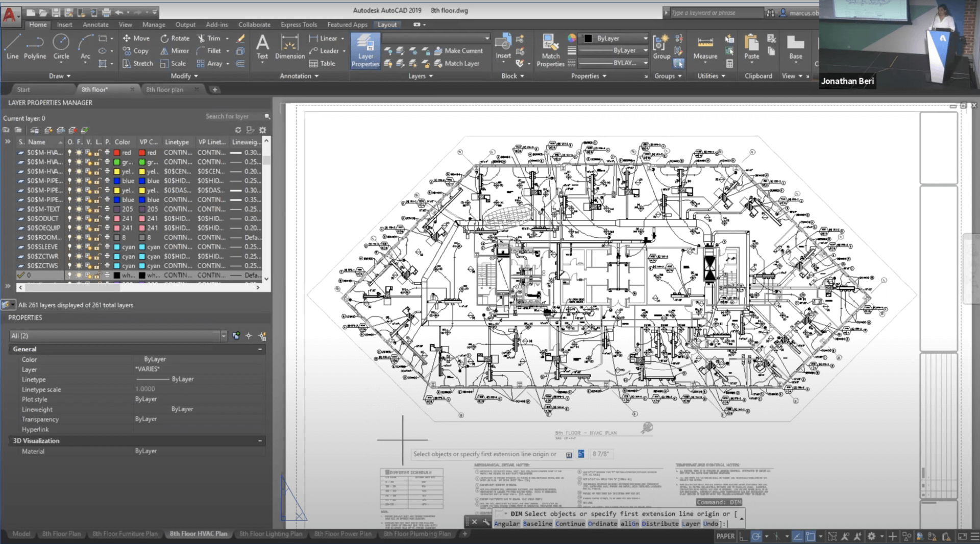Collapse the General properties section

(260, 349)
